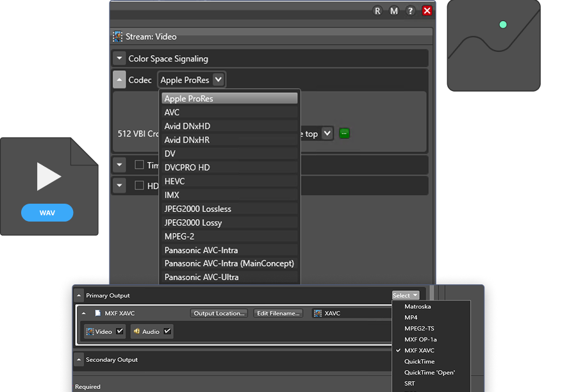Open the Codec dropdown showing Apple ProRes

tap(191, 79)
